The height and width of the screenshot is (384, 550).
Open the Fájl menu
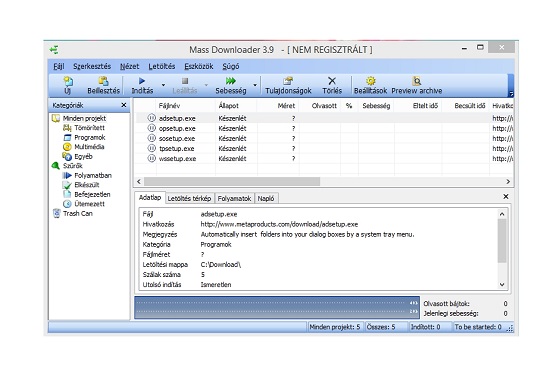(59, 66)
